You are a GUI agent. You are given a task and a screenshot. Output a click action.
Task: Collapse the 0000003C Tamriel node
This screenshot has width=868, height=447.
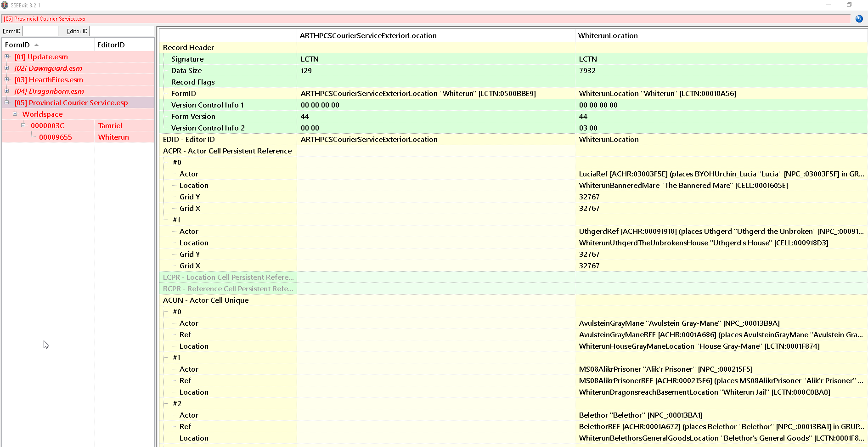point(23,125)
